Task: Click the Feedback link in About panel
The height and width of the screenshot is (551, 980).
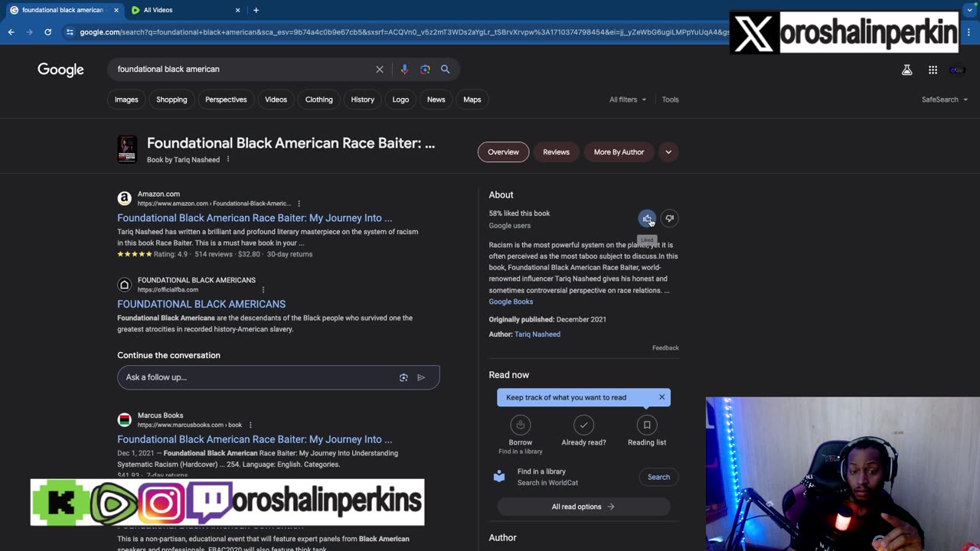Action: click(x=665, y=348)
